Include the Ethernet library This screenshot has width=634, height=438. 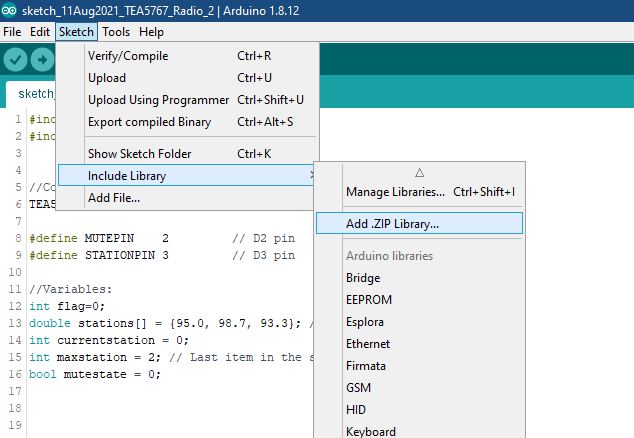pyautogui.click(x=368, y=344)
